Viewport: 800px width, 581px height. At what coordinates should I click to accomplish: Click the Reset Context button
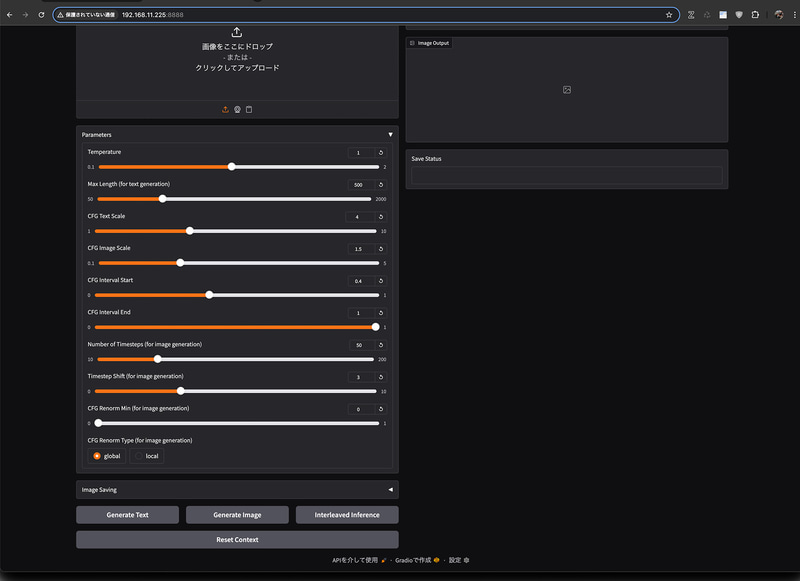(x=237, y=539)
